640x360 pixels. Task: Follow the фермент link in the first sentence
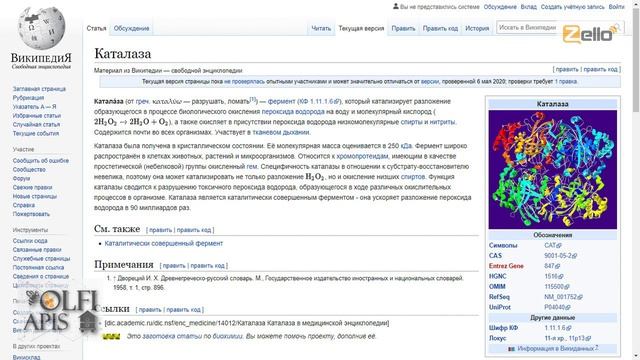281,101
